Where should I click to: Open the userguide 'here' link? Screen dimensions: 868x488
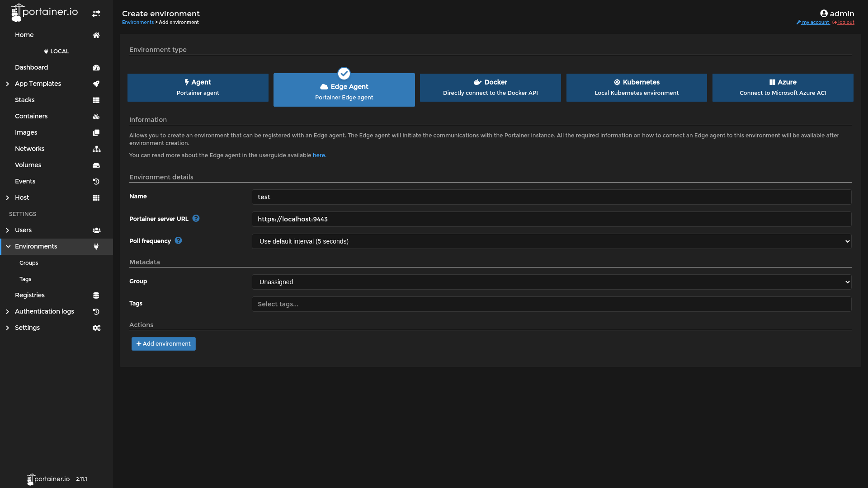coord(319,155)
